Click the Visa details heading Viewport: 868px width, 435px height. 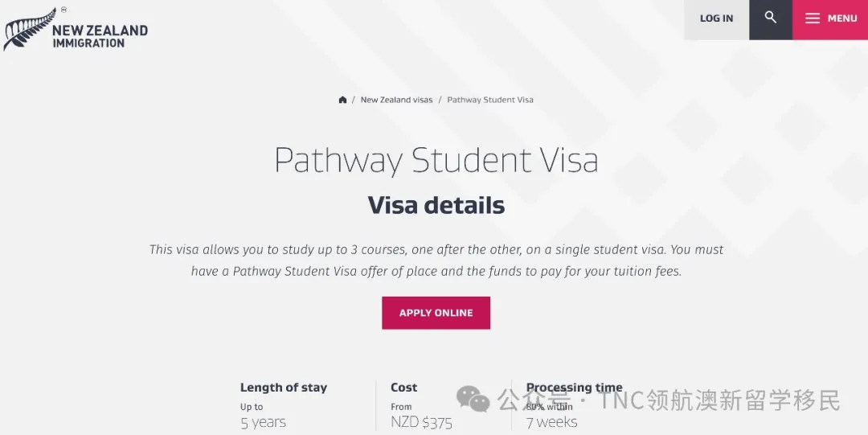pos(436,205)
